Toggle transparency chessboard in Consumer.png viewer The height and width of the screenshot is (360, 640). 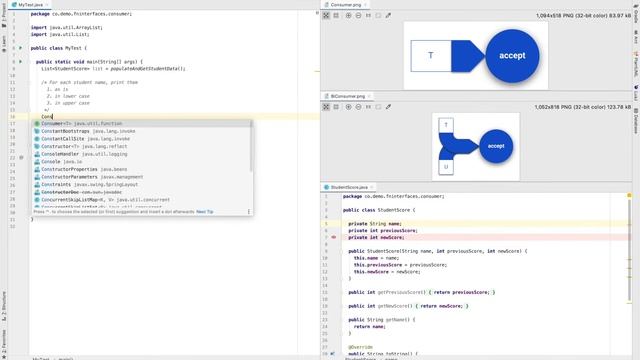click(x=326, y=16)
